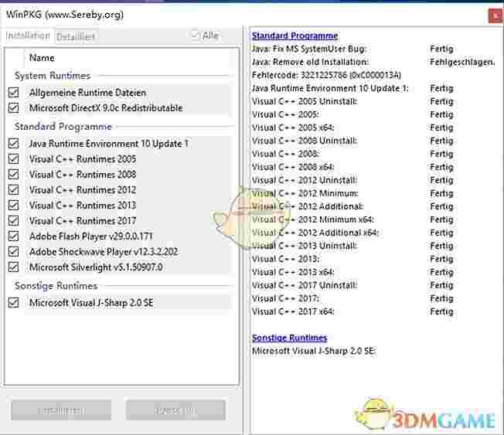The height and width of the screenshot is (435, 504).
Task: Uncheck Visual C++ Runtimes 2017
Action: [x=13, y=220]
